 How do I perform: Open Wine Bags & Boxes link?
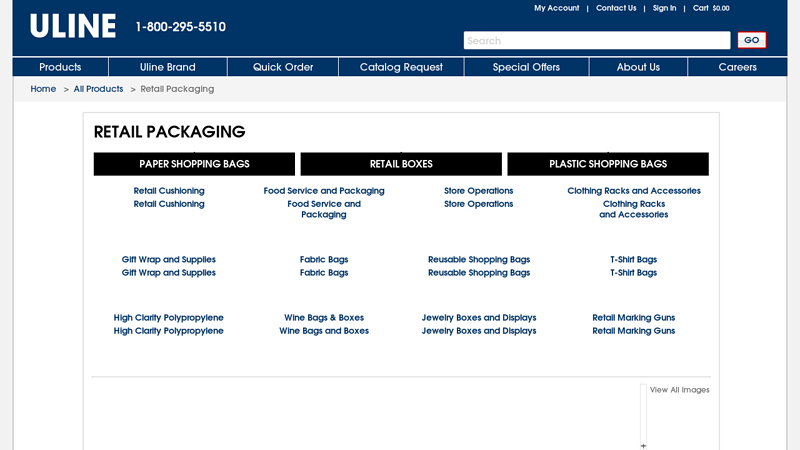(x=324, y=318)
